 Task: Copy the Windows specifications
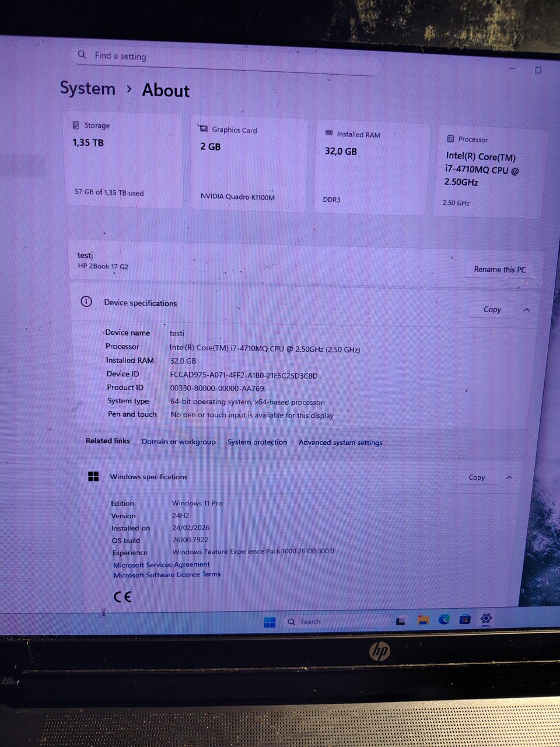click(x=477, y=477)
